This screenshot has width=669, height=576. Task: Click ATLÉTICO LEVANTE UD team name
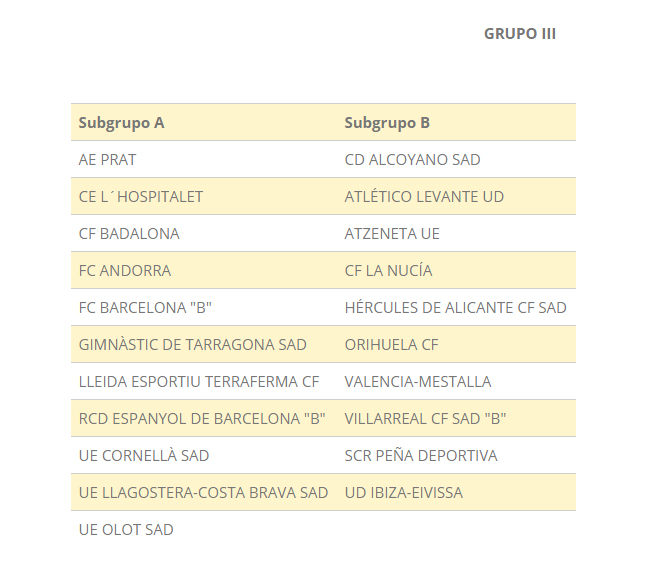425,197
